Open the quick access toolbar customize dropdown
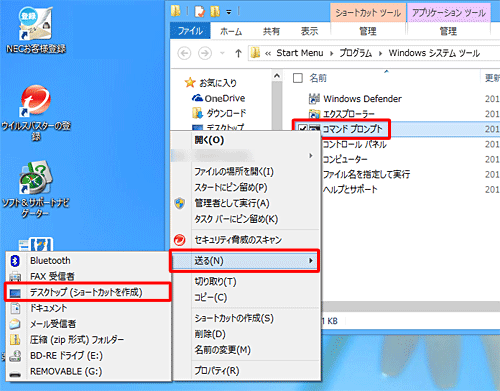This screenshot has width=500, height=391. pyautogui.click(x=229, y=12)
